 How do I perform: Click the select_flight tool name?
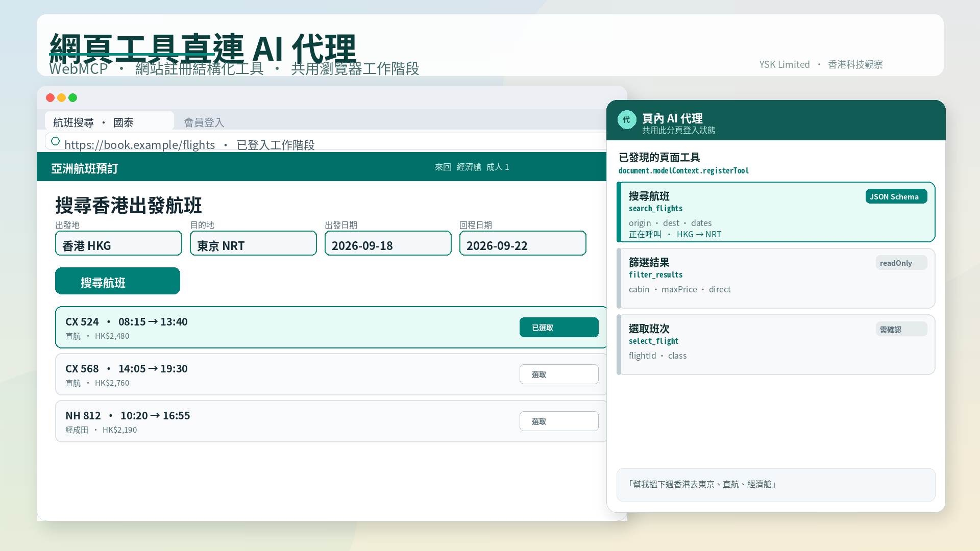[653, 341]
